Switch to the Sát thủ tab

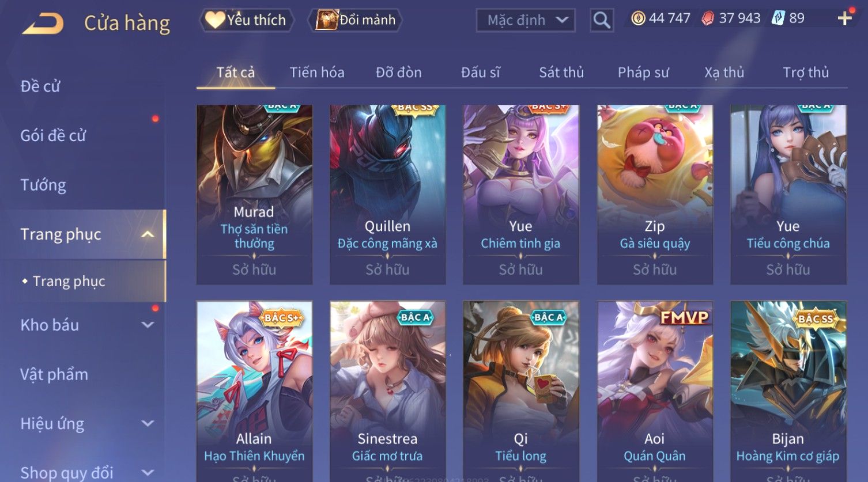point(561,73)
